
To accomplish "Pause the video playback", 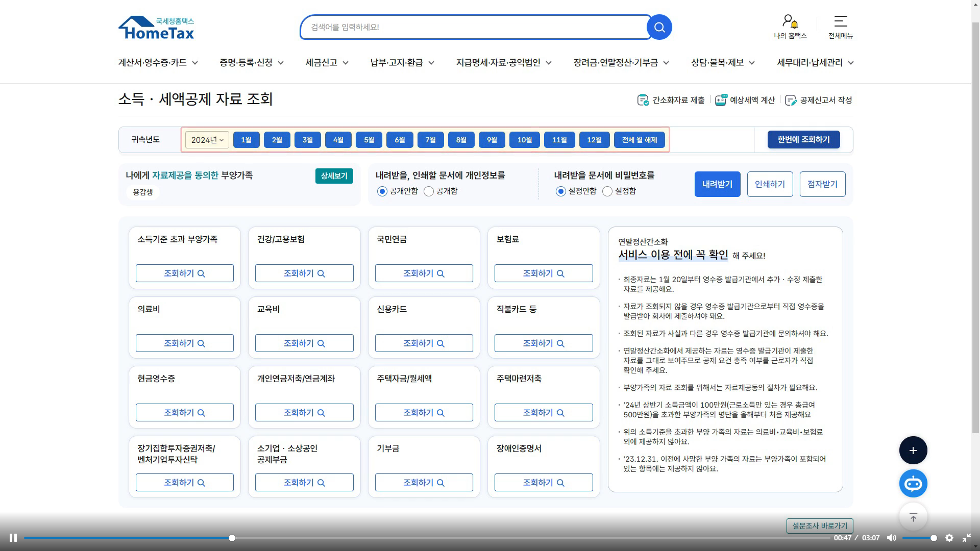I will (13, 538).
